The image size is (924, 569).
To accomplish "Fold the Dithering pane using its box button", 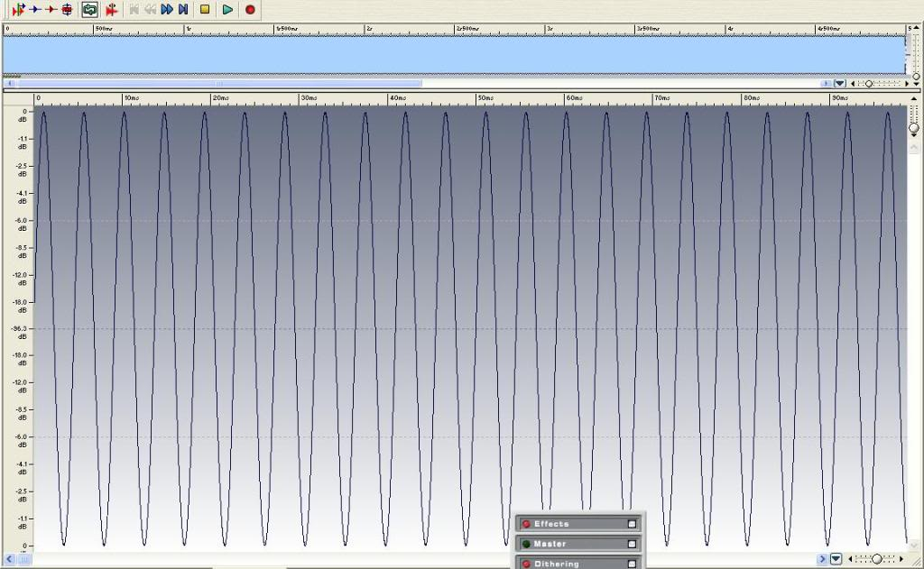I will click(632, 564).
